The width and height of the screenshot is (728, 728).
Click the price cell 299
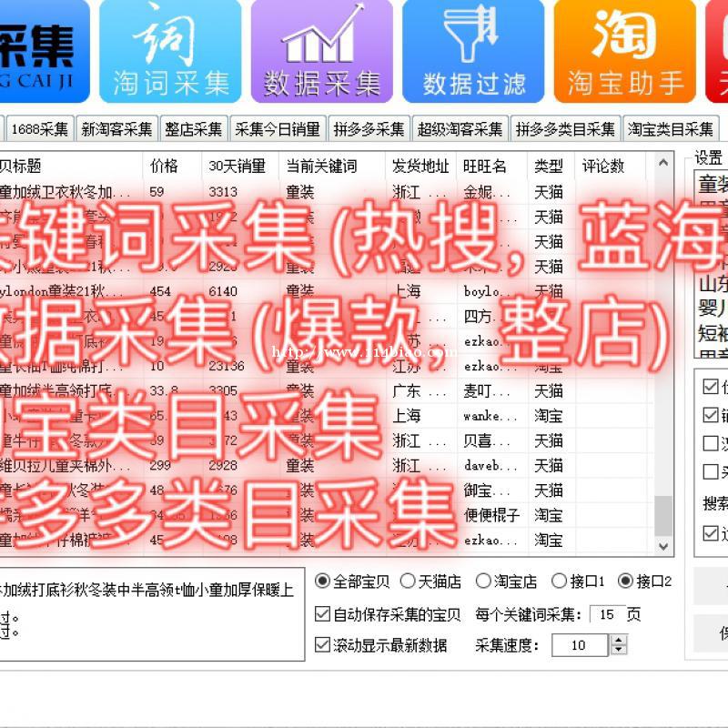tap(172, 465)
